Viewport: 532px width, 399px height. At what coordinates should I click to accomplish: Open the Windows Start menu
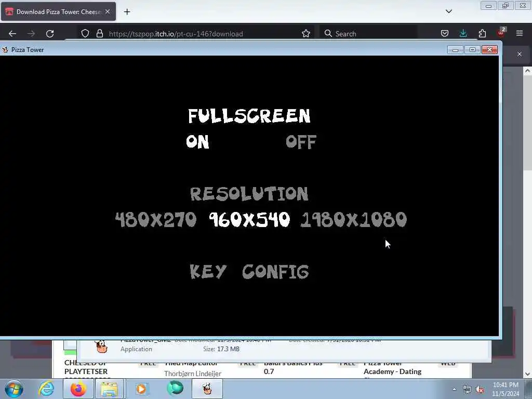pos(14,389)
